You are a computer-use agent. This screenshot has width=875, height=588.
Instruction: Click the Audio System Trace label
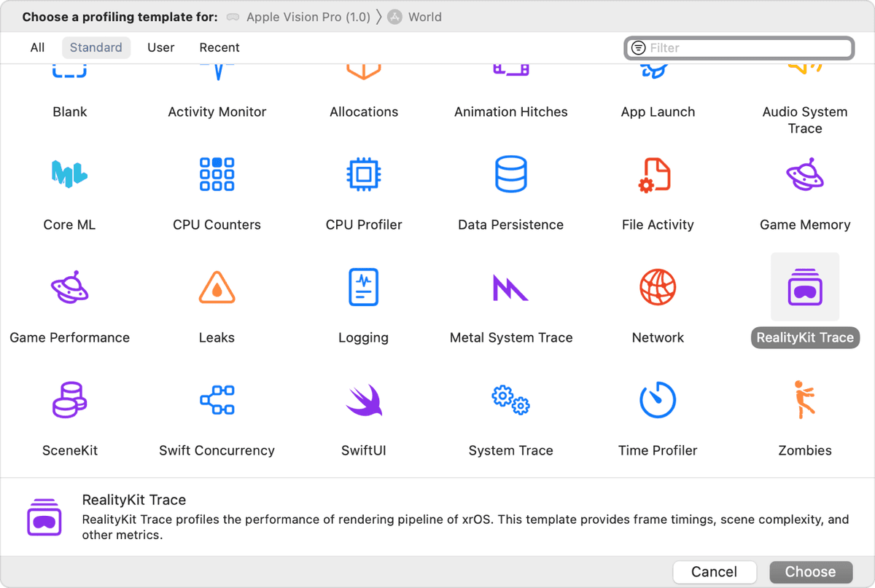pyautogui.click(x=805, y=120)
